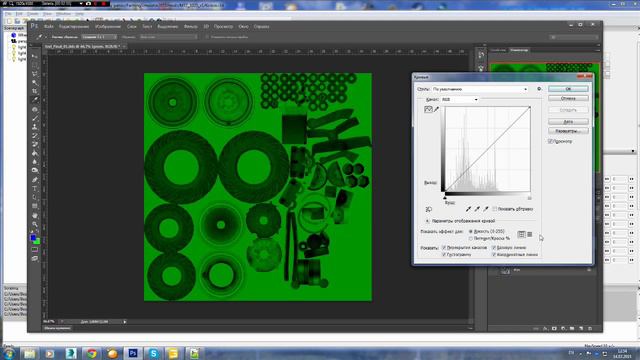Open the sample source dropdown in options bar
640x360 pixels.
[x=168, y=37]
